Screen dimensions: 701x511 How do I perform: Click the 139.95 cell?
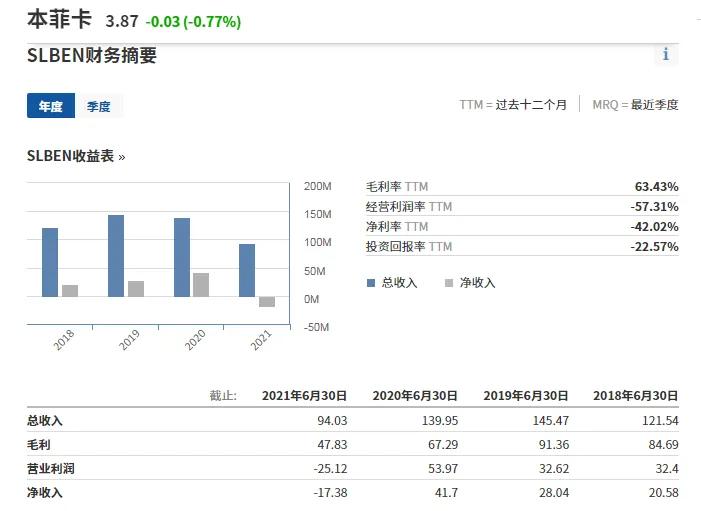(x=440, y=421)
